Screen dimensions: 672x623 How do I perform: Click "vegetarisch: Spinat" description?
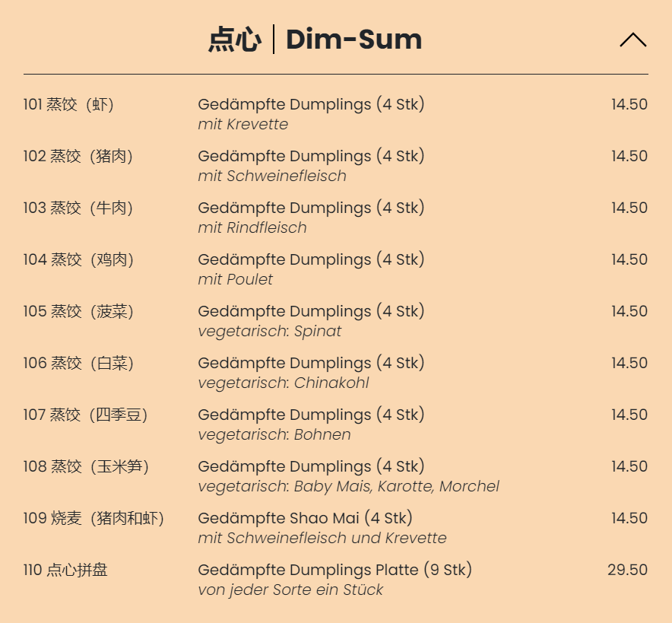pos(269,332)
